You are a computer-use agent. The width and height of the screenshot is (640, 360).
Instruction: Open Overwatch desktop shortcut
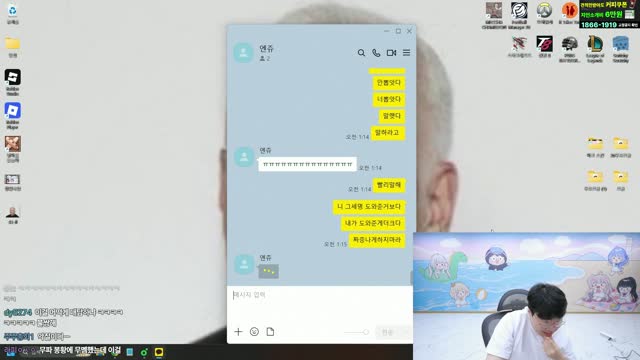coord(544,13)
